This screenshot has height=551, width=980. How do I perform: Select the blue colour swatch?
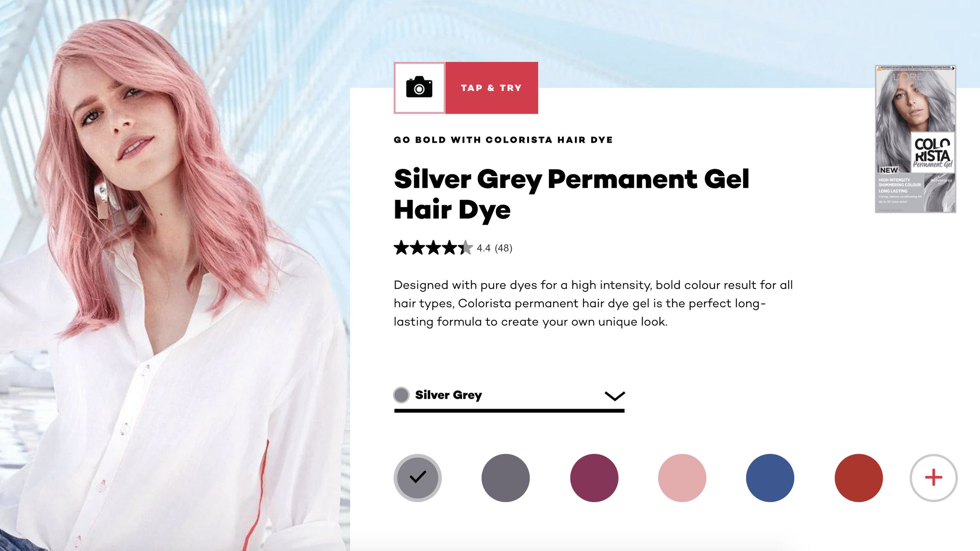770,478
